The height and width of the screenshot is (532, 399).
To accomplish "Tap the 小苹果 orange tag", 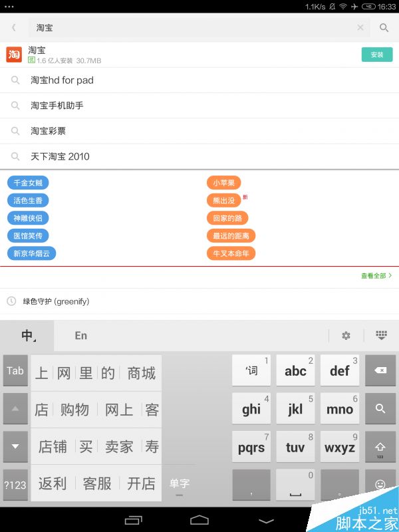I will point(223,183).
